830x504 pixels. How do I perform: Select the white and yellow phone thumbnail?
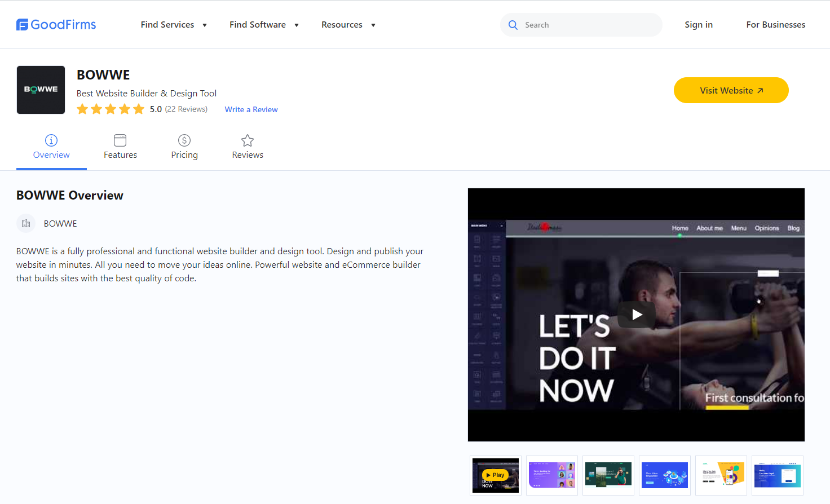click(x=721, y=475)
